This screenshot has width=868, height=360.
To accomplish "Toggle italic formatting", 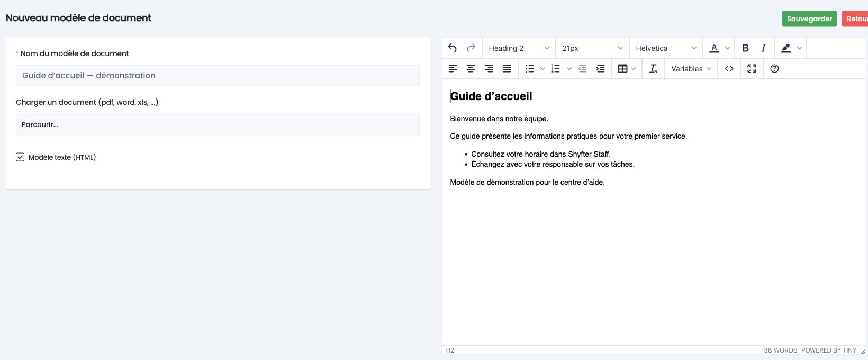I will [x=763, y=48].
